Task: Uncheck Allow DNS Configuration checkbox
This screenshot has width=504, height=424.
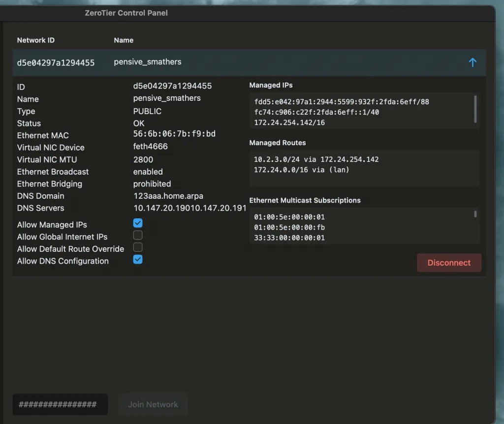Action: 138,259
